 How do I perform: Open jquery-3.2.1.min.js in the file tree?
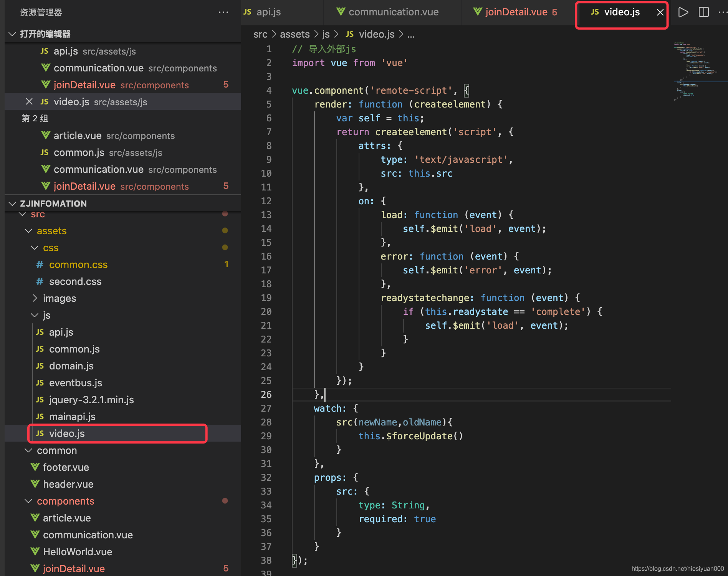123,400
